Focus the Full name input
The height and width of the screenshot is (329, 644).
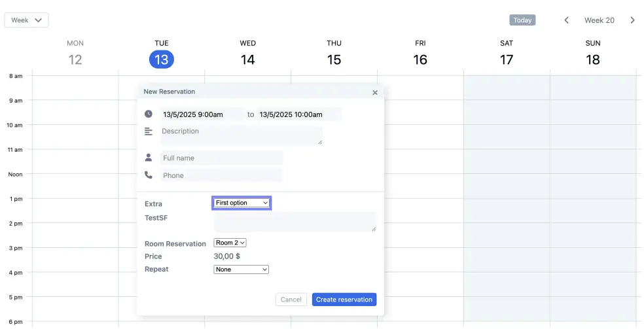pyautogui.click(x=221, y=158)
